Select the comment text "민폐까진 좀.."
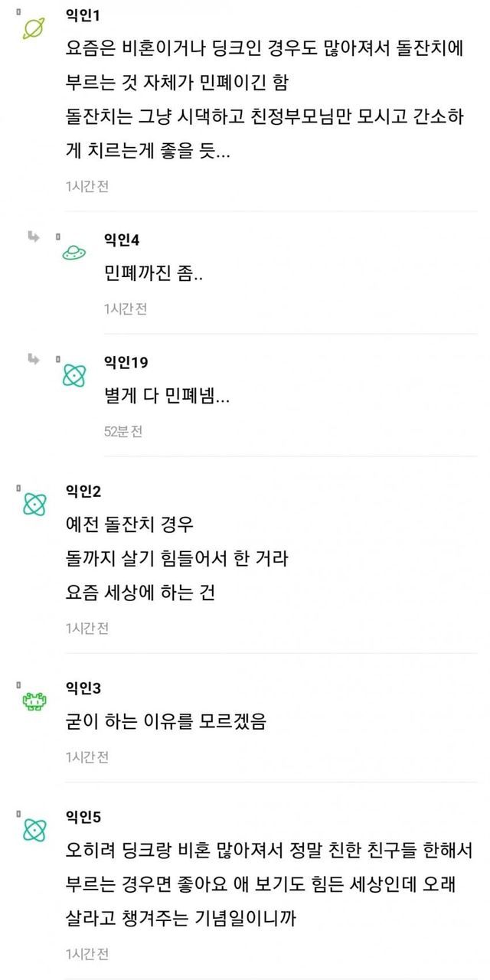 (x=153, y=274)
